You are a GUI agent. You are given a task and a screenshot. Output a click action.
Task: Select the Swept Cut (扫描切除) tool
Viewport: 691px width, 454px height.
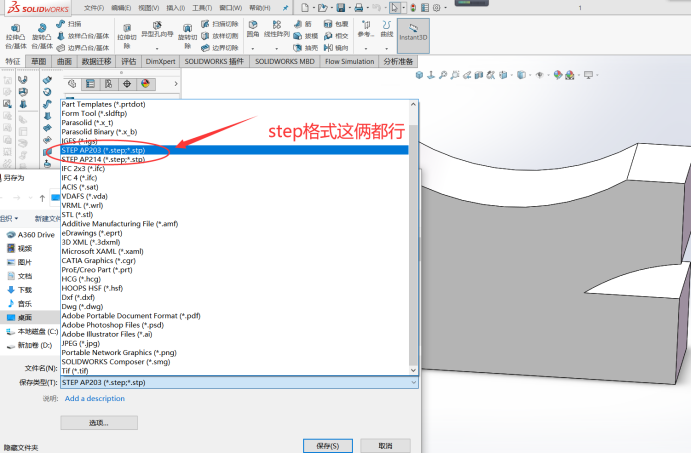point(219,24)
